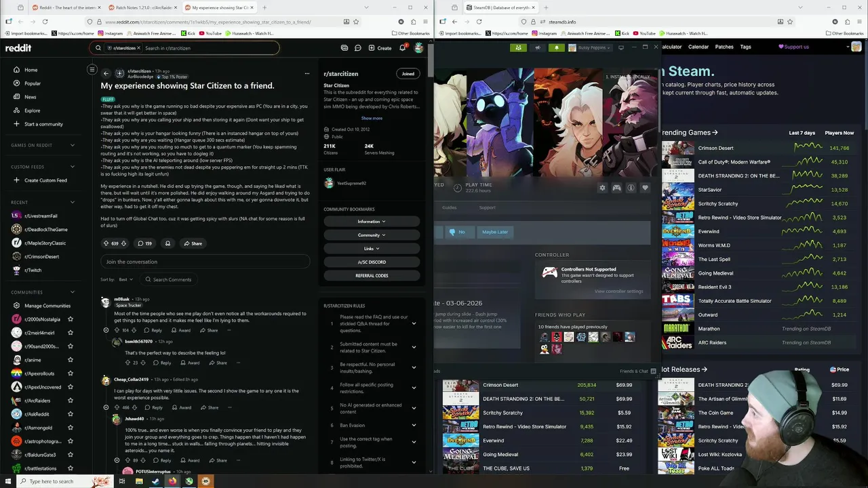Favorite r/AskReddit with its star
868x488 pixels.
(x=71, y=414)
